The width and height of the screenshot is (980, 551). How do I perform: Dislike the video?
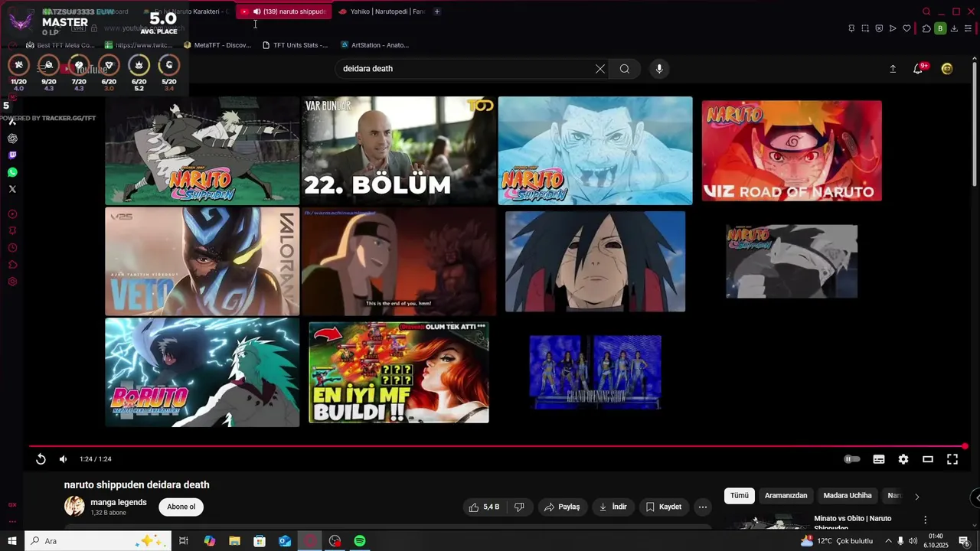519,507
